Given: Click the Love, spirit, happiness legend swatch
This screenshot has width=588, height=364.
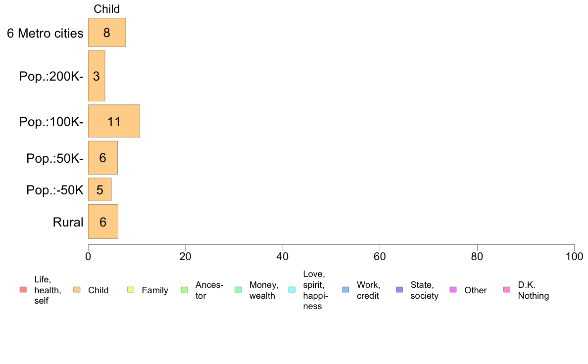Looking at the screenshot, I should tap(292, 290).
